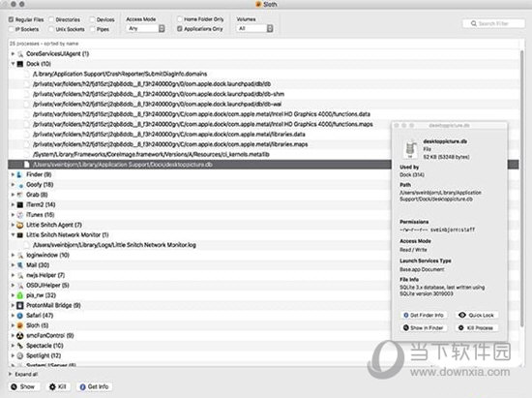Click the Show in Finder button
The image size is (532, 398).
(423, 327)
